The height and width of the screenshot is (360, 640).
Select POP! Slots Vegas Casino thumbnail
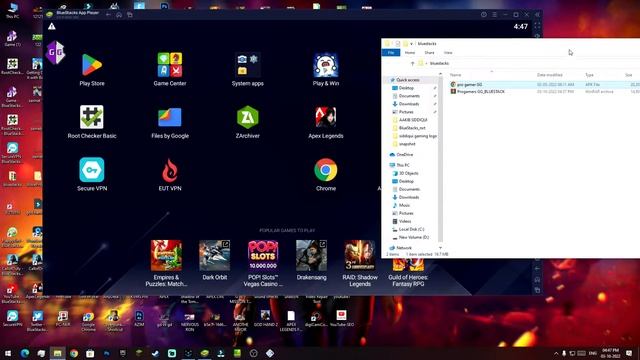click(x=263, y=256)
